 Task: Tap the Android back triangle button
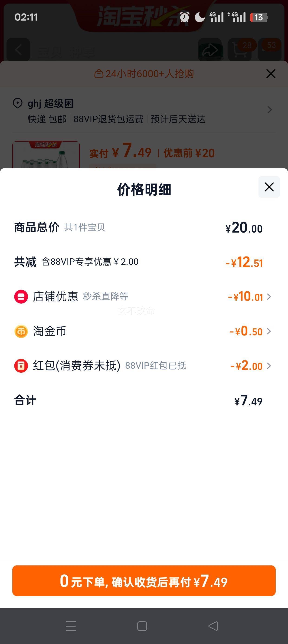213,626
